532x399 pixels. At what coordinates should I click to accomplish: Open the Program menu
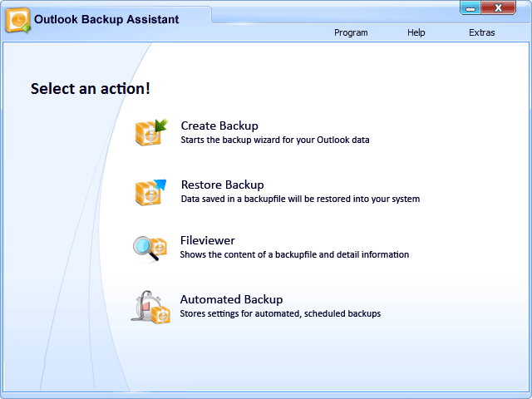(x=351, y=32)
